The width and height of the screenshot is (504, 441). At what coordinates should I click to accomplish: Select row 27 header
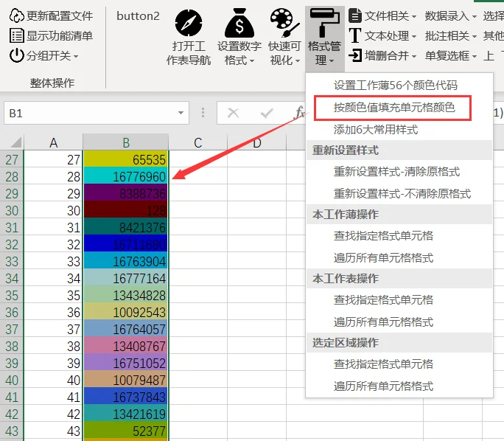12,159
